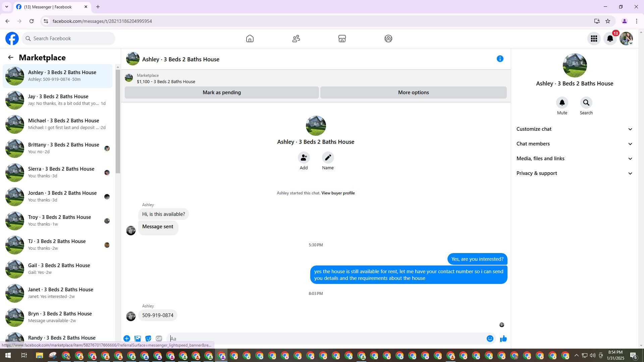Image resolution: width=644 pixels, height=362 pixels.
Task: Open the Bryn conversation
Action: tap(57, 317)
